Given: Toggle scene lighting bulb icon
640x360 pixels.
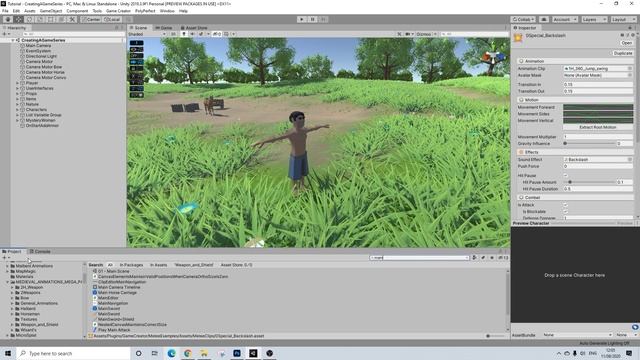Looking at the screenshot, I should (x=184, y=34).
